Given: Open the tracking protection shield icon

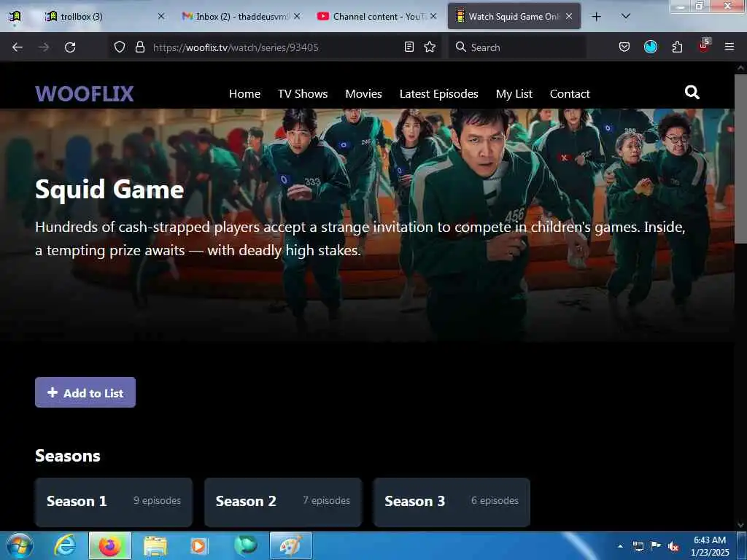Looking at the screenshot, I should click(x=120, y=47).
